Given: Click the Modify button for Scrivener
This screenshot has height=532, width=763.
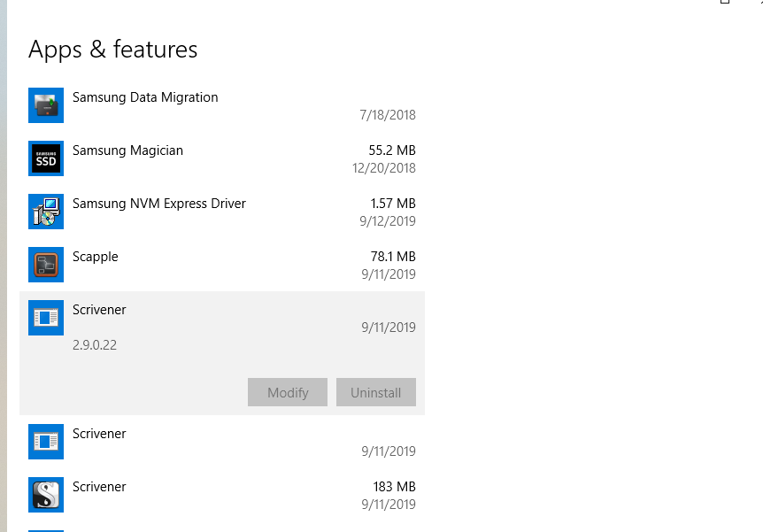Looking at the screenshot, I should (x=287, y=392).
